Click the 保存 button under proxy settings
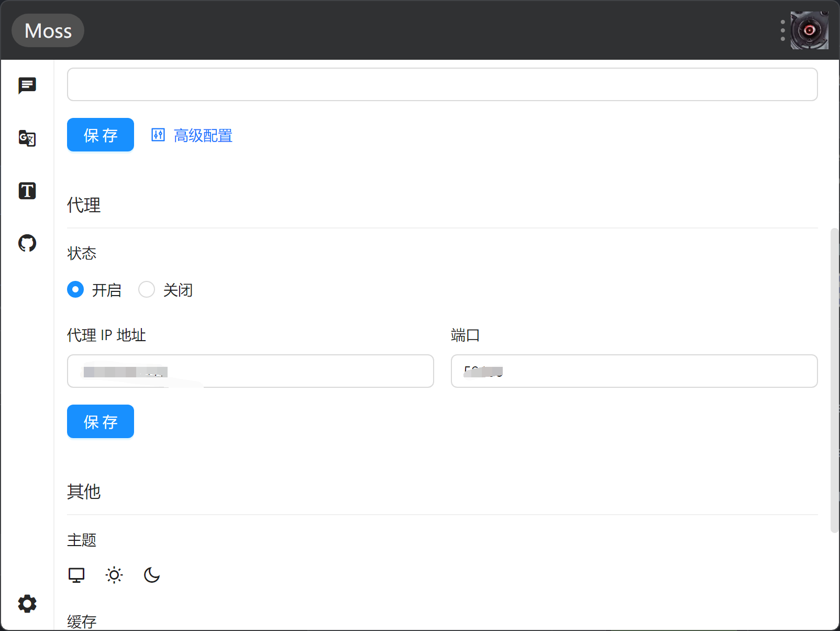This screenshot has width=840, height=631. click(100, 421)
